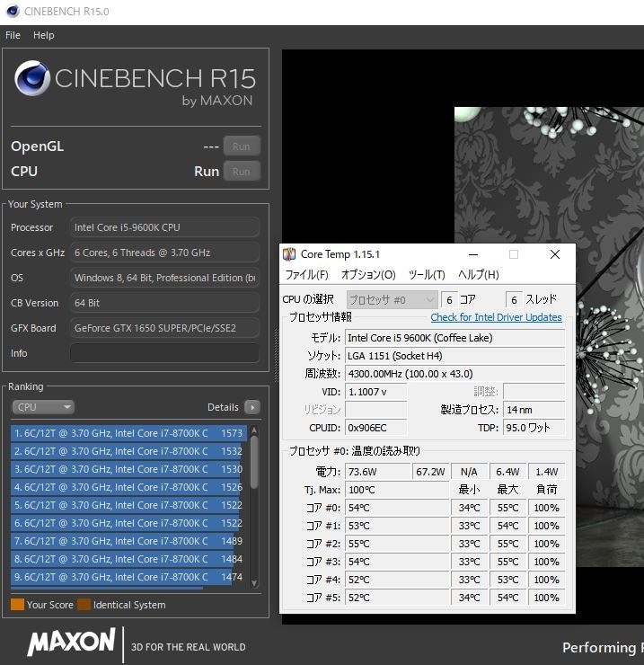Open the Help menu in Cinebench

pyautogui.click(x=44, y=35)
